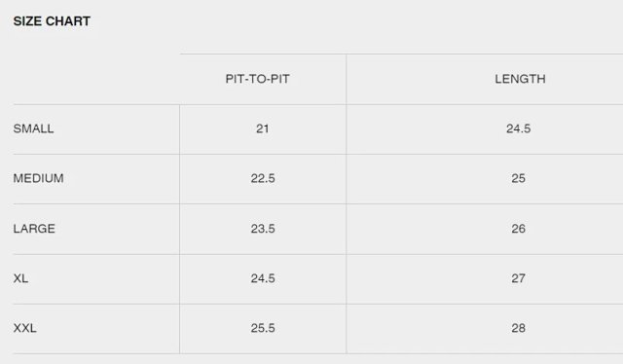Screen dimensions: 623x364
Task: Select XXL pit-to-pit value 25.5
Action: pyautogui.click(x=263, y=328)
